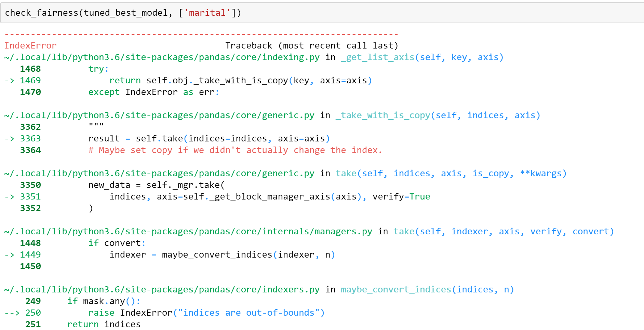Click the red IndexError heading
Viewport: 644px width, 330px height.
tap(30, 46)
